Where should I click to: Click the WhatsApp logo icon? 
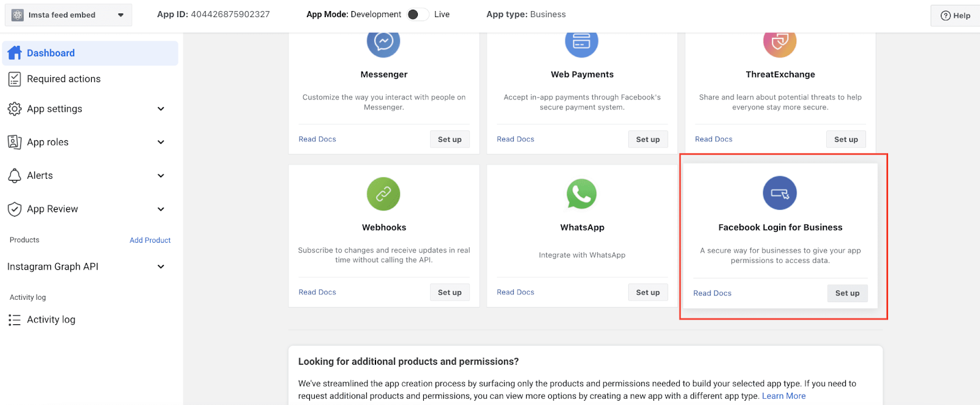581,194
